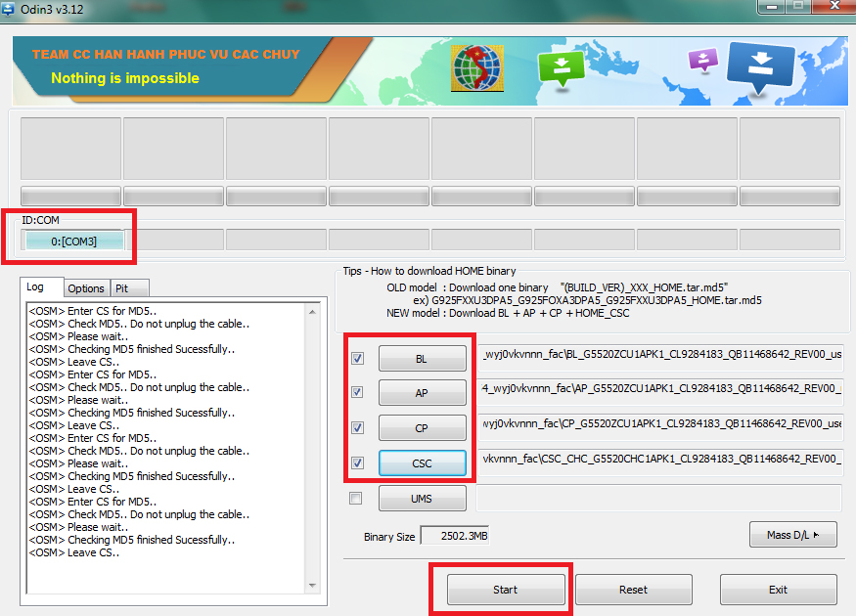
Task: Click the Reset button
Action: [633, 590]
